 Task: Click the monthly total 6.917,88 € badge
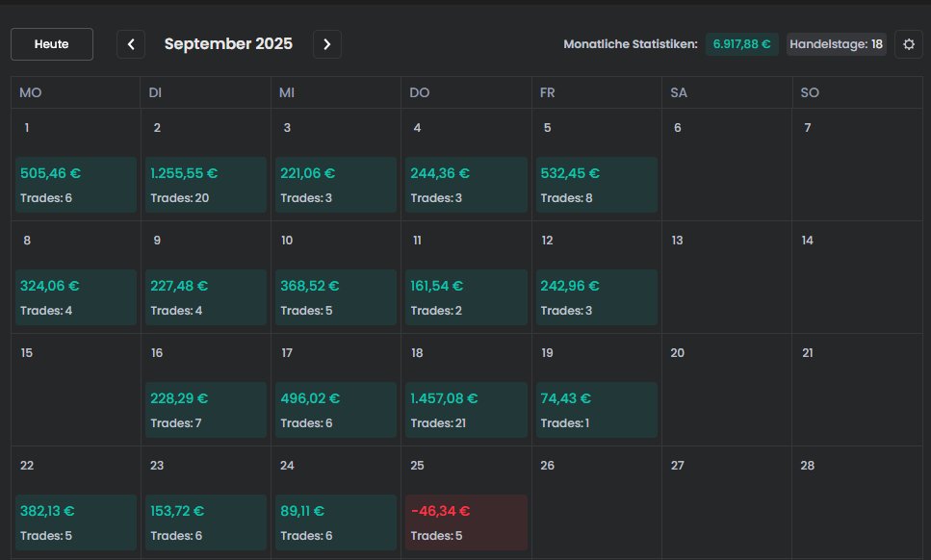click(741, 44)
